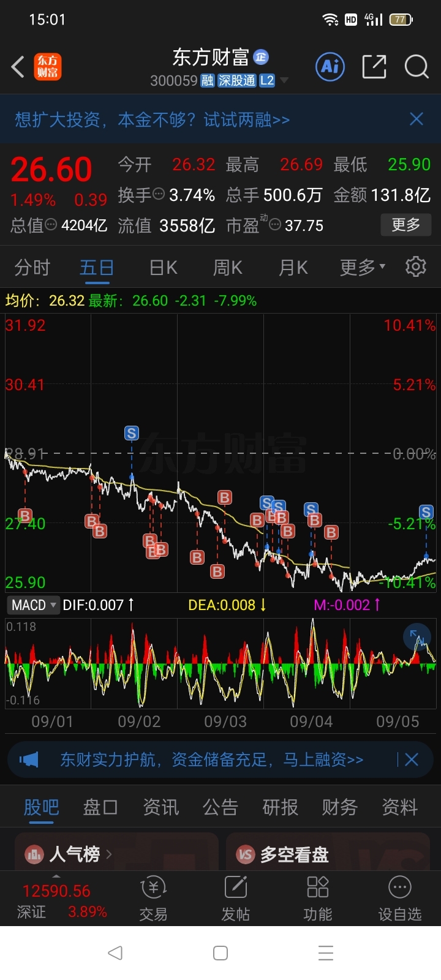Tap the 09/01 B buy marker
This screenshot has height=980, width=441.
pyautogui.click(x=25, y=516)
